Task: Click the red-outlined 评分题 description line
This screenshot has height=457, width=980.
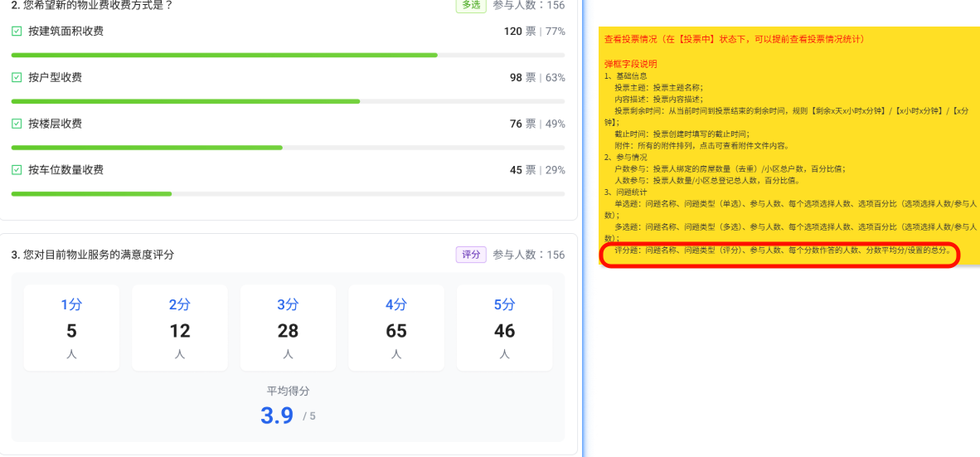Action: pyautogui.click(x=782, y=250)
